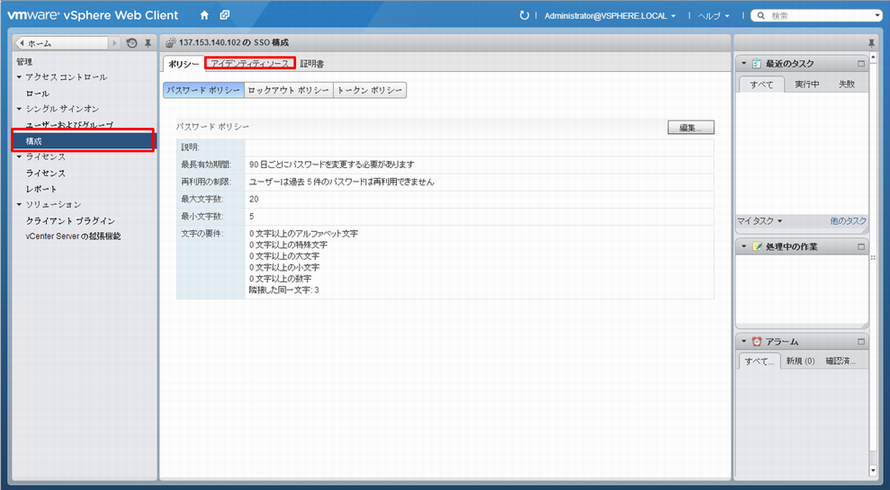Maximize the 最近のタスク panel

[861, 63]
